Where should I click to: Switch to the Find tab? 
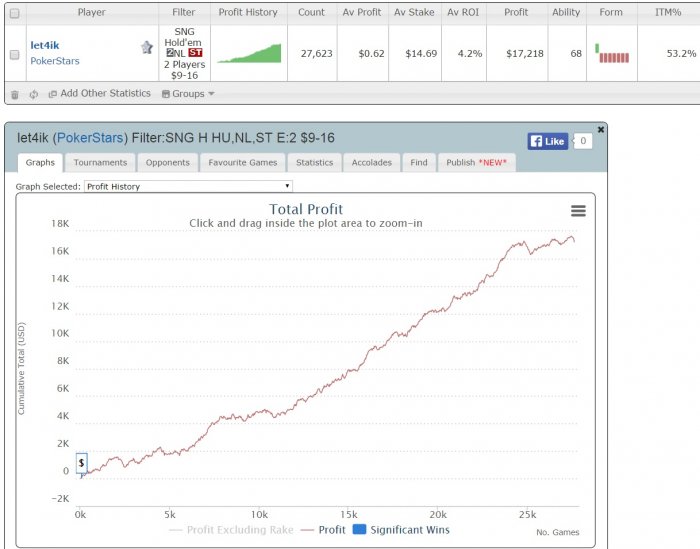[419, 162]
